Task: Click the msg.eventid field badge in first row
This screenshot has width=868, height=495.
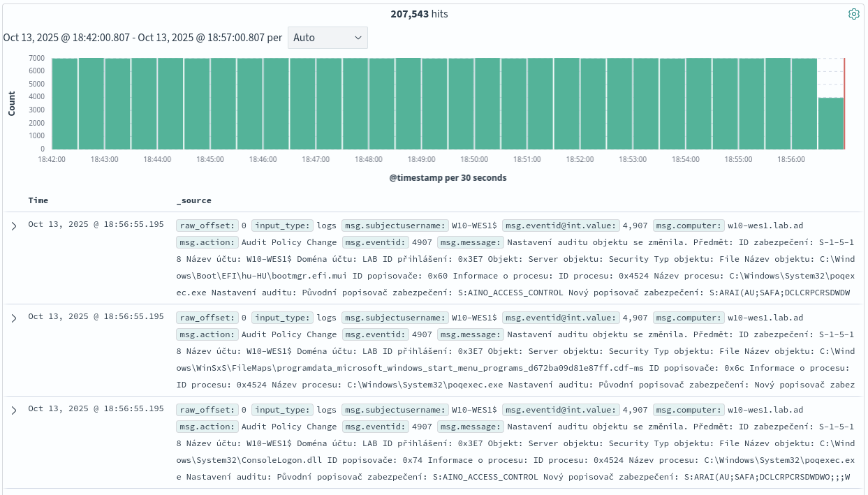Action: click(376, 242)
